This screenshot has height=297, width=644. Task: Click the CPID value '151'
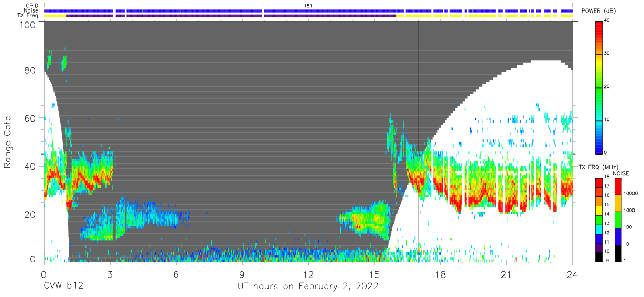pyautogui.click(x=308, y=6)
